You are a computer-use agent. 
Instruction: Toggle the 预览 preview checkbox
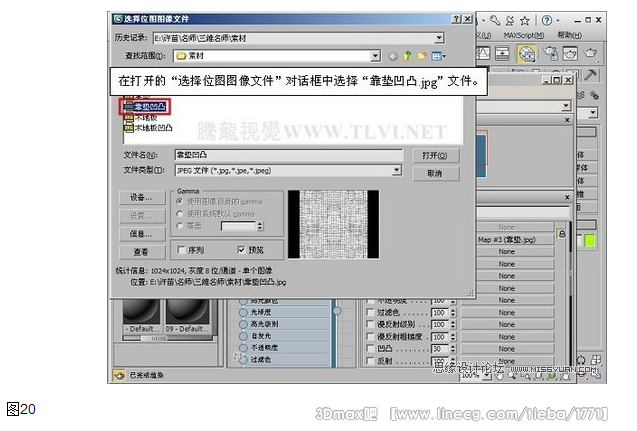(241, 250)
